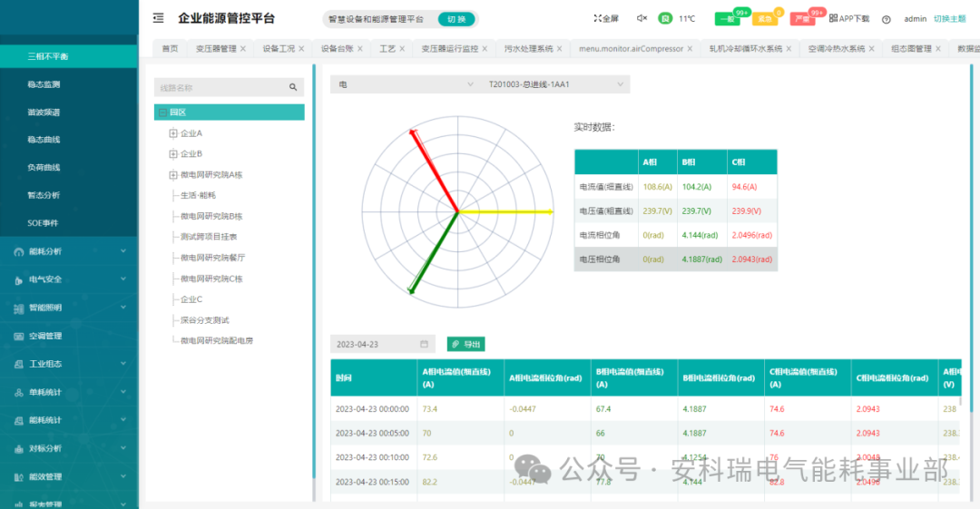
Task: Click the 能耗分析 menu icon
Action: 19,252
